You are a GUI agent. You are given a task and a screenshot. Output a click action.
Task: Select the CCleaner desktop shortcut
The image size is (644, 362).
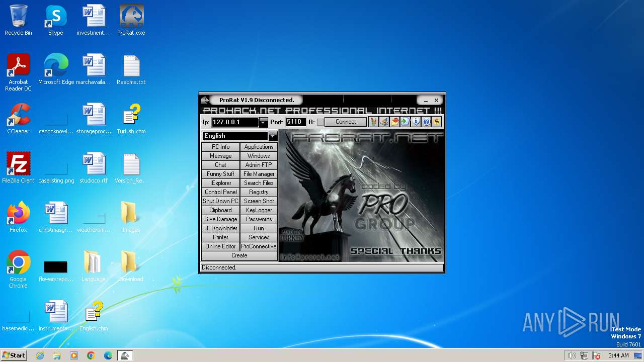click(x=18, y=119)
